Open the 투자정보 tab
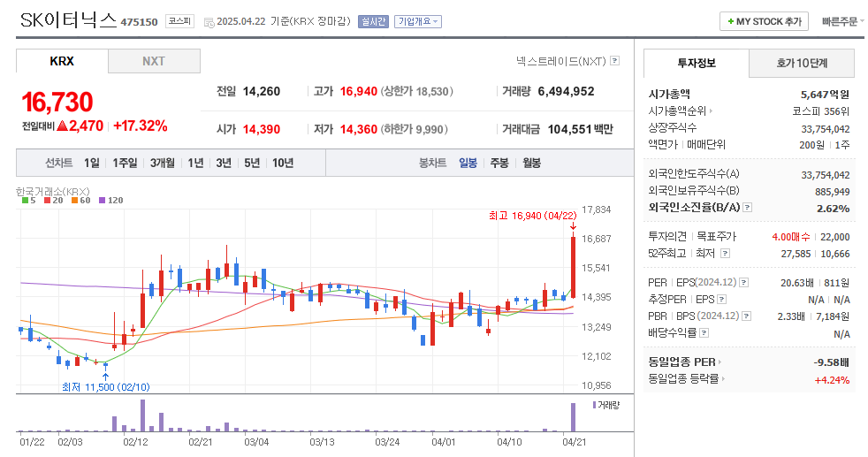 click(697, 63)
